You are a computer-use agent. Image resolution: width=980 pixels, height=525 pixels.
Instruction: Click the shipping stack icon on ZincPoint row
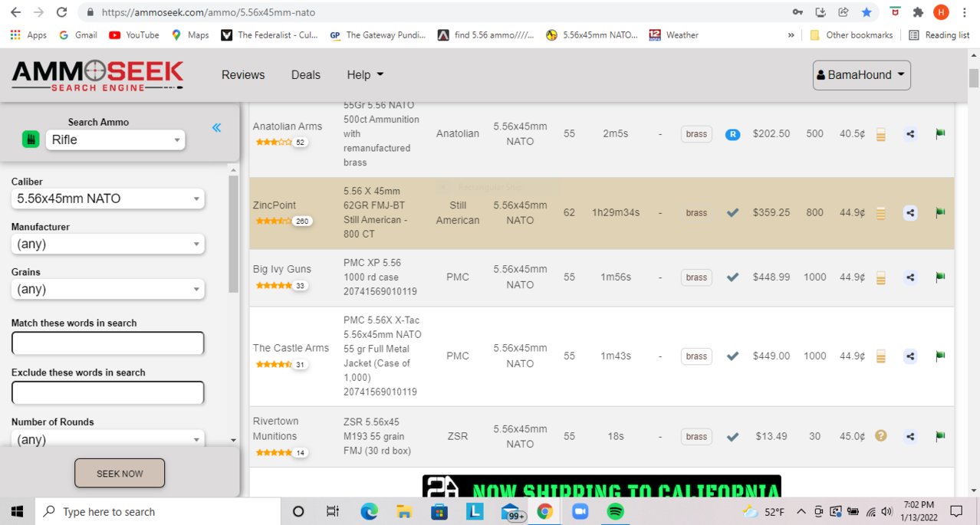tap(880, 214)
